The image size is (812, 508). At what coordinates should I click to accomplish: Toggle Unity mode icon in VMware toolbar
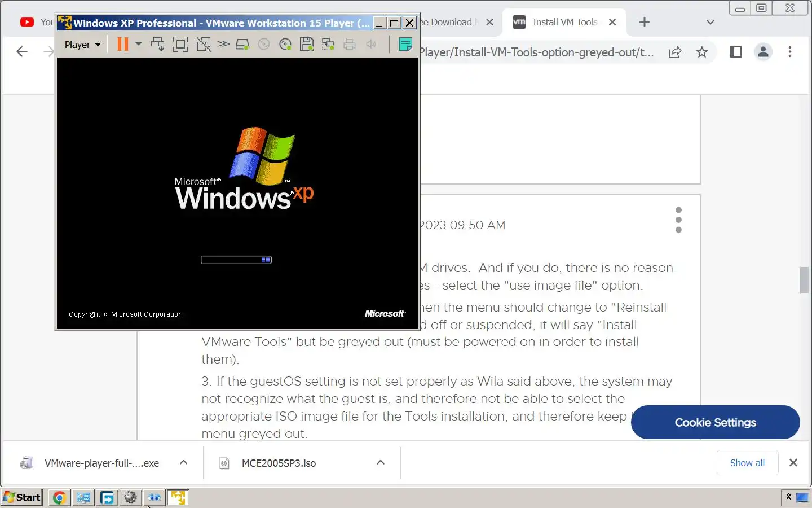click(x=204, y=44)
